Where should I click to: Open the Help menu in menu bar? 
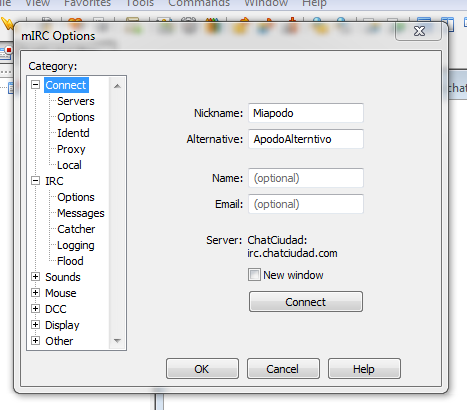click(x=314, y=3)
